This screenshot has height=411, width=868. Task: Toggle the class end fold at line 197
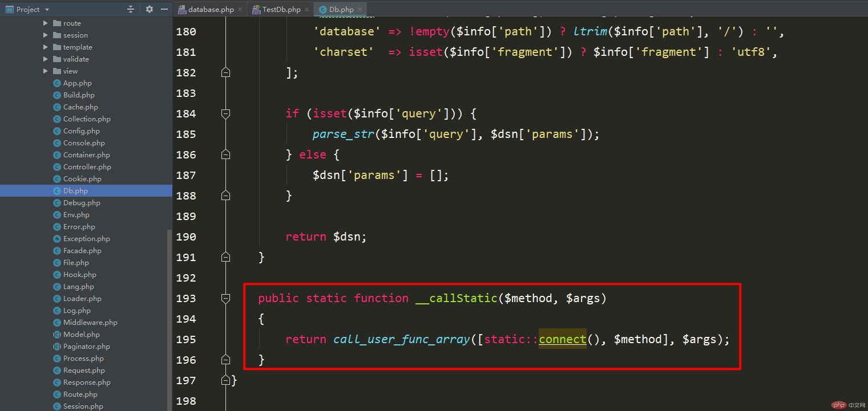(225, 380)
